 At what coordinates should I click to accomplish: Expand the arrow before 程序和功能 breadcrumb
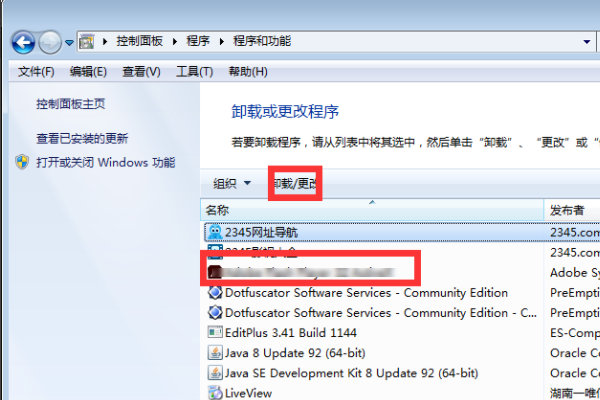tap(222, 41)
